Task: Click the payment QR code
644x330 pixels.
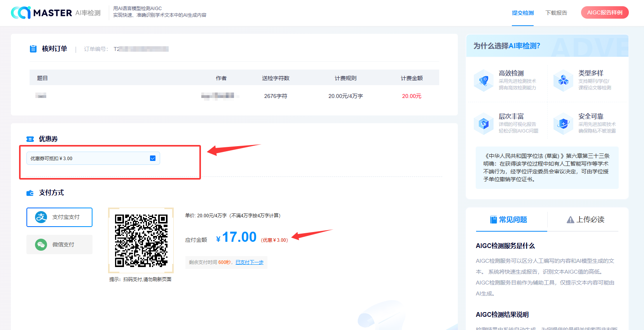Action: coord(141,241)
